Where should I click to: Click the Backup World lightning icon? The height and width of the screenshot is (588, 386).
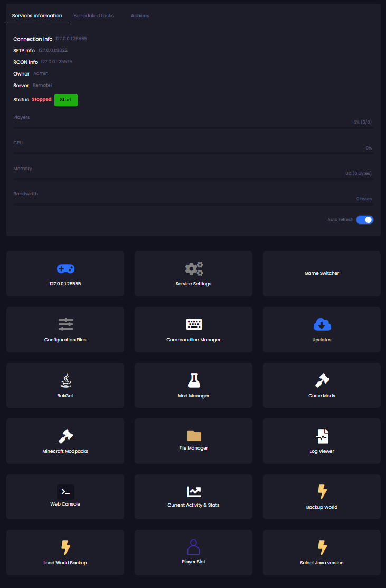coord(322,492)
